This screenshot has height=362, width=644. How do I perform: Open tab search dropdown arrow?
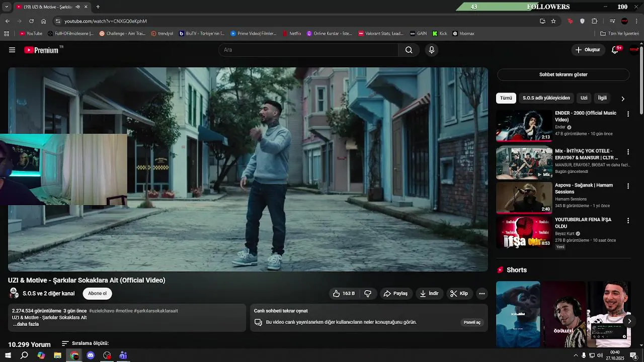click(x=6, y=7)
